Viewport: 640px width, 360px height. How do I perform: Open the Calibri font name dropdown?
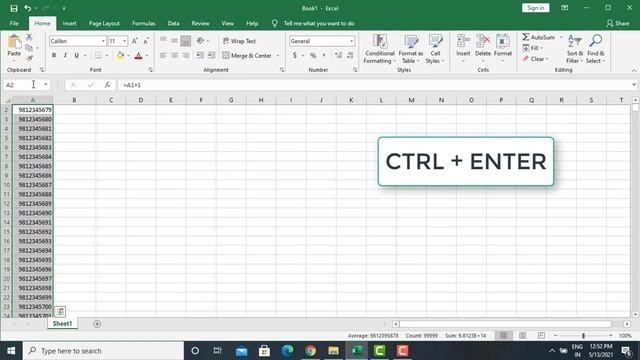[103, 41]
